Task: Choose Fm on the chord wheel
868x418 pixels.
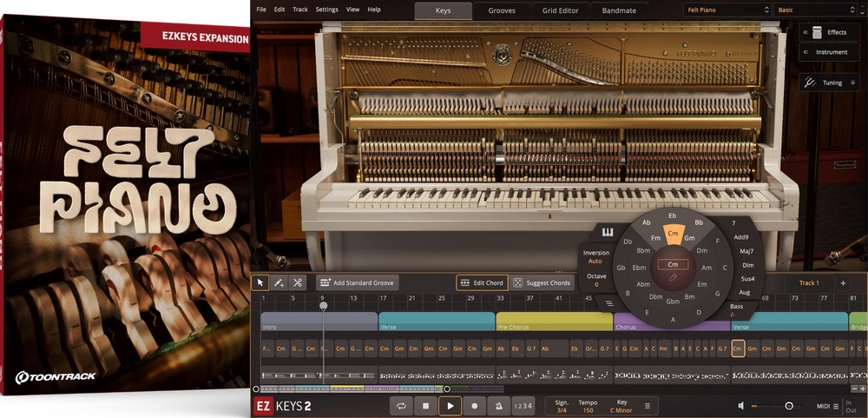Action: [656, 238]
